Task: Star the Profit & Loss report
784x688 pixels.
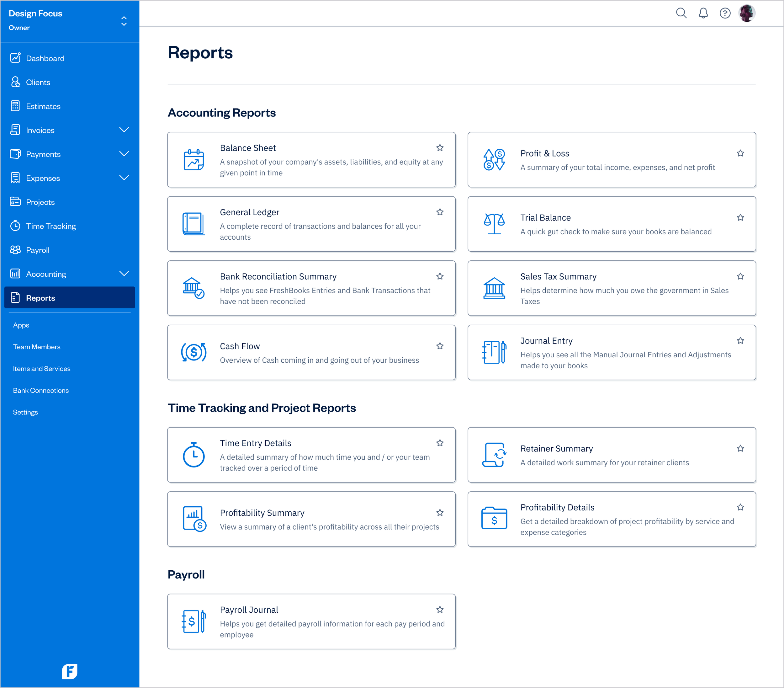Action: pyautogui.click(x=740, y=153)
